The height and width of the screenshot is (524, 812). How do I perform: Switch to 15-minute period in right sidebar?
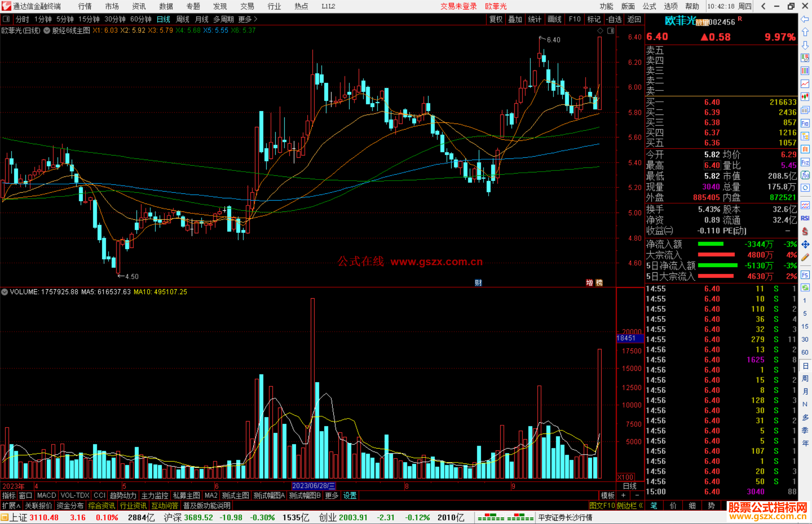click(x=805, y=326)
